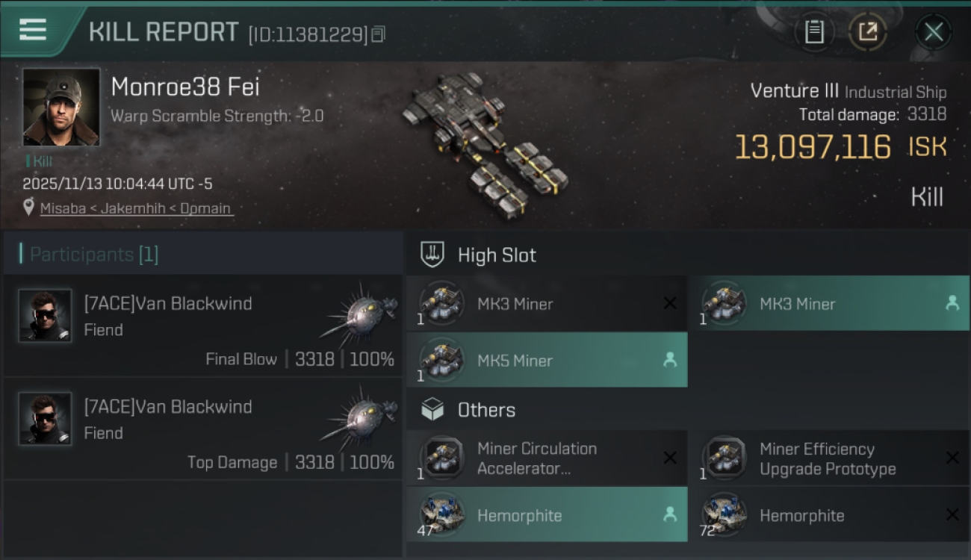Select the MK5 Miner module

[x=547, y=361]
